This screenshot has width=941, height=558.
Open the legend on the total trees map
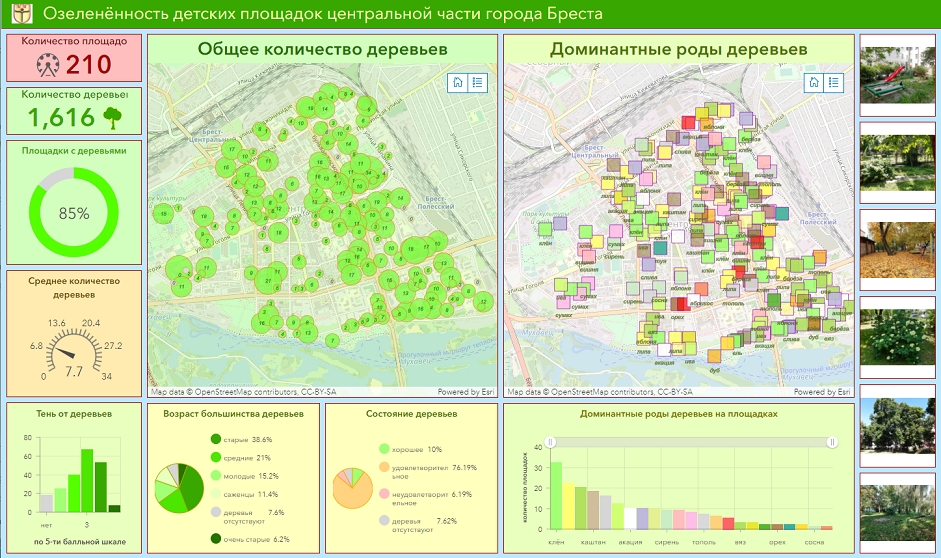477,83
